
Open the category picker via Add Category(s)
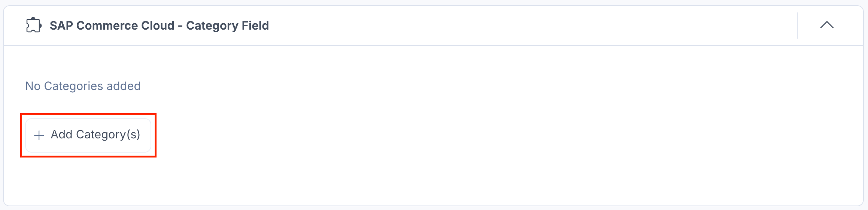88,135
